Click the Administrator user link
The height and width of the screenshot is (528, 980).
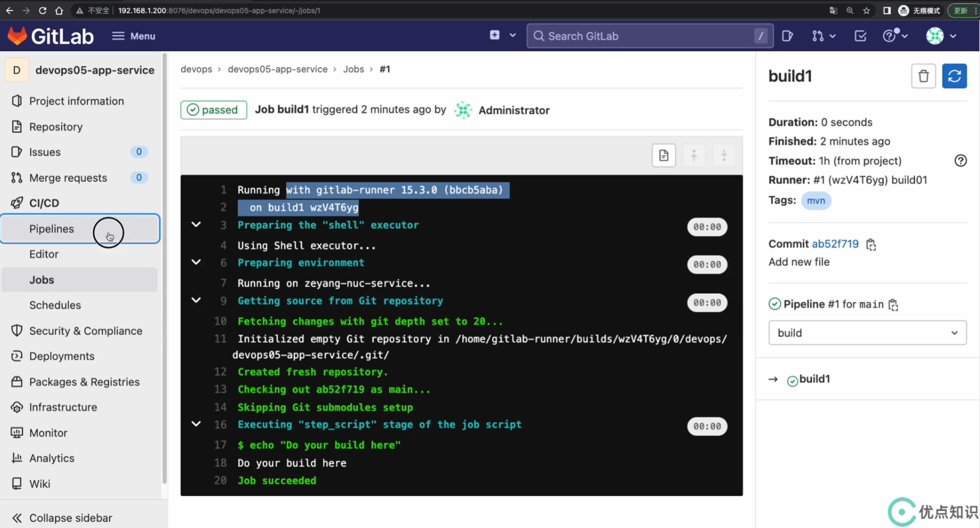pyautogui.click(x=514, y=110)
